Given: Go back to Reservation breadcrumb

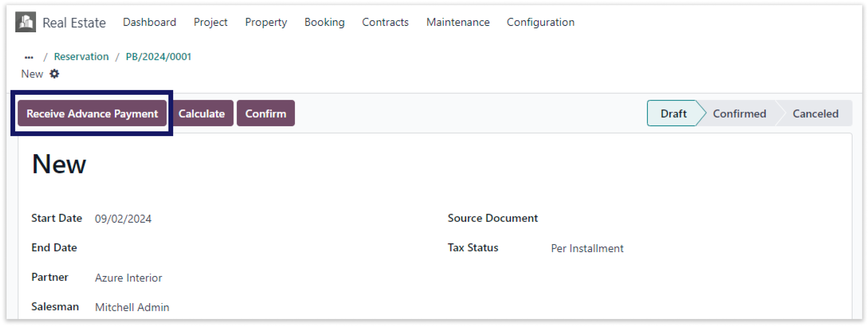Looking at the screenshot, I should coord(81,57).
